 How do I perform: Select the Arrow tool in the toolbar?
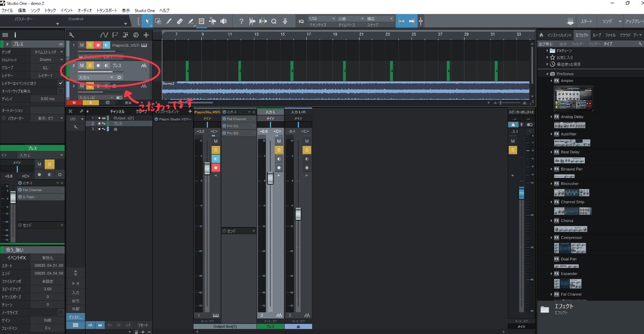point(147,21)
